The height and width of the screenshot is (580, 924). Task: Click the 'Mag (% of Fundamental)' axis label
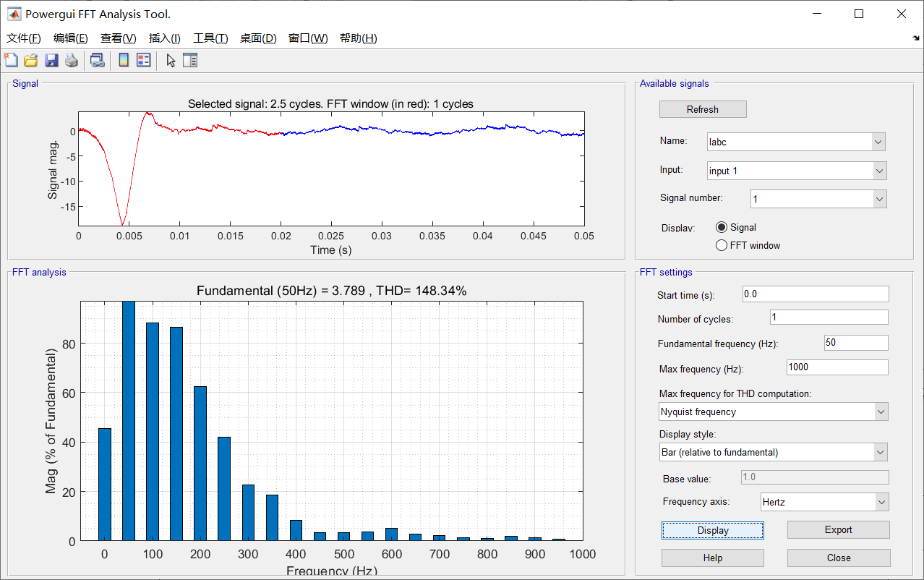(x=51, y=421)
